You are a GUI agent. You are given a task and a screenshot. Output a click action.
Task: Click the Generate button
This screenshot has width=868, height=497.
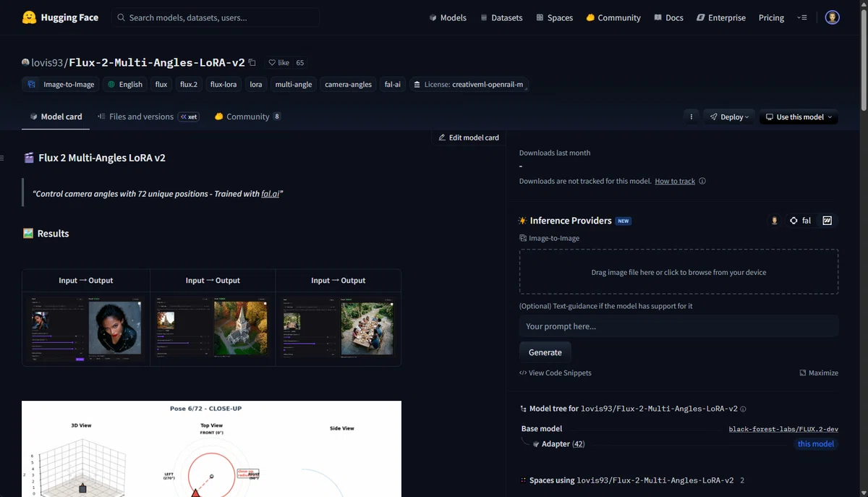(x=545, y=352)
